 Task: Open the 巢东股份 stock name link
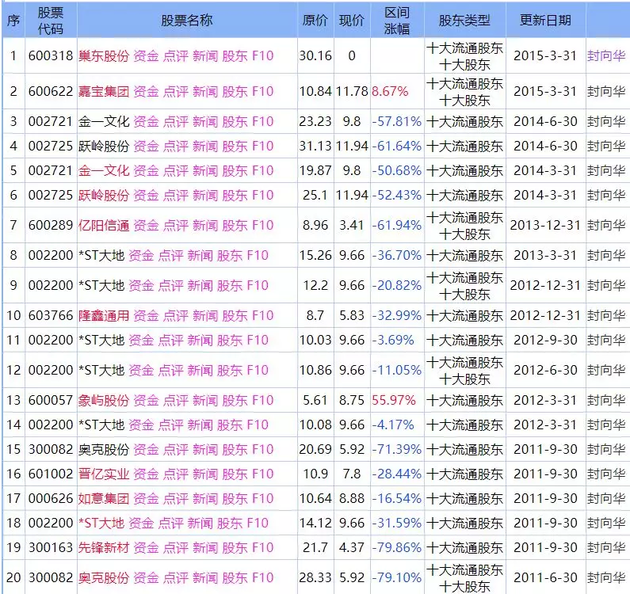point(104,55)
